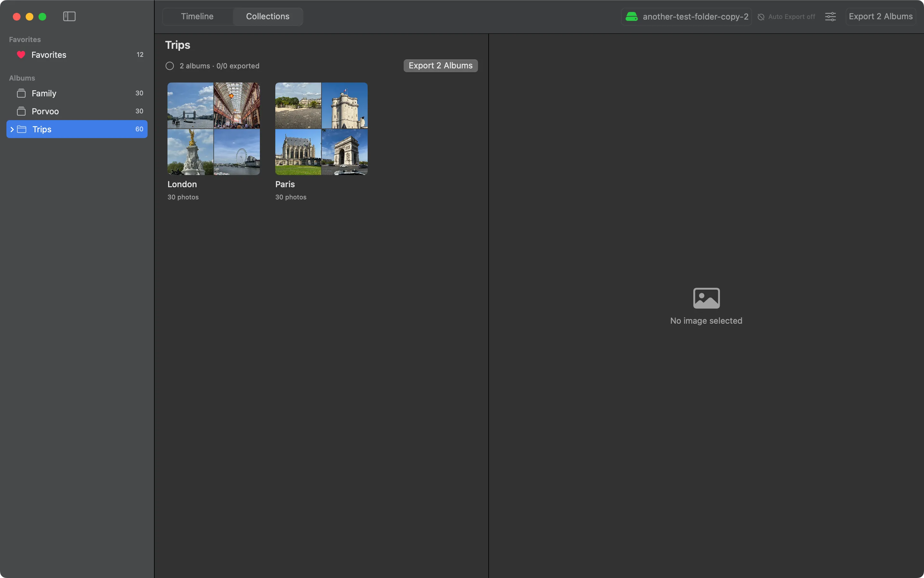Select the Trips folder row

pos(77,129)
